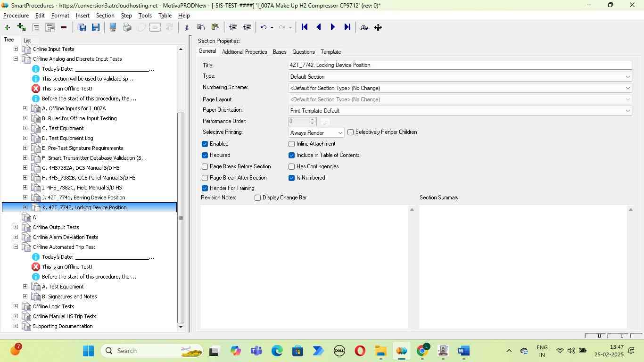Viewport: 644px width, 362px height.
Task: Switch to the Additional Properties tab
Action: (x=244, y=52)
